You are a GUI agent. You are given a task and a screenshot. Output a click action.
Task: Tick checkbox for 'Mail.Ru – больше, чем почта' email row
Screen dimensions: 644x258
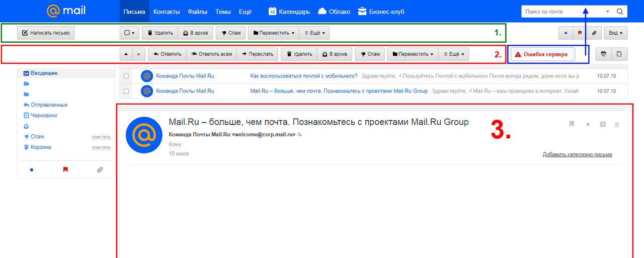(x=126, y=91)
